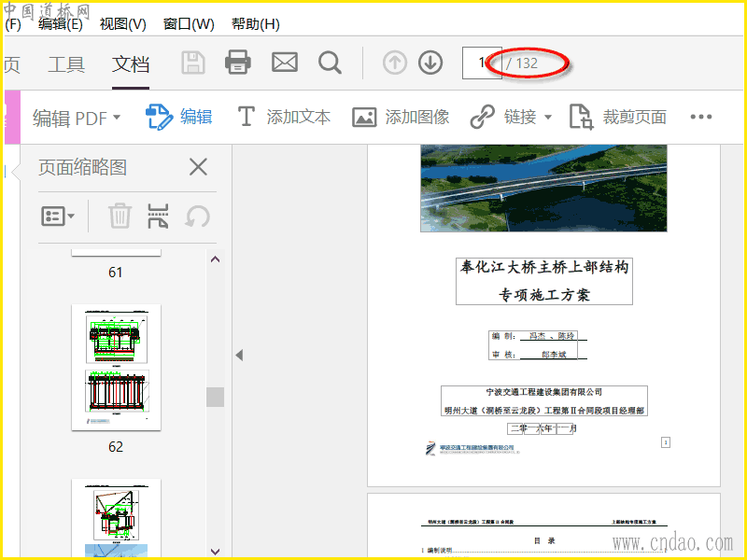This screenshot has width=747, height=560.
Task: Open the 编辑(E) menu
Action: (x=60, y=24)
